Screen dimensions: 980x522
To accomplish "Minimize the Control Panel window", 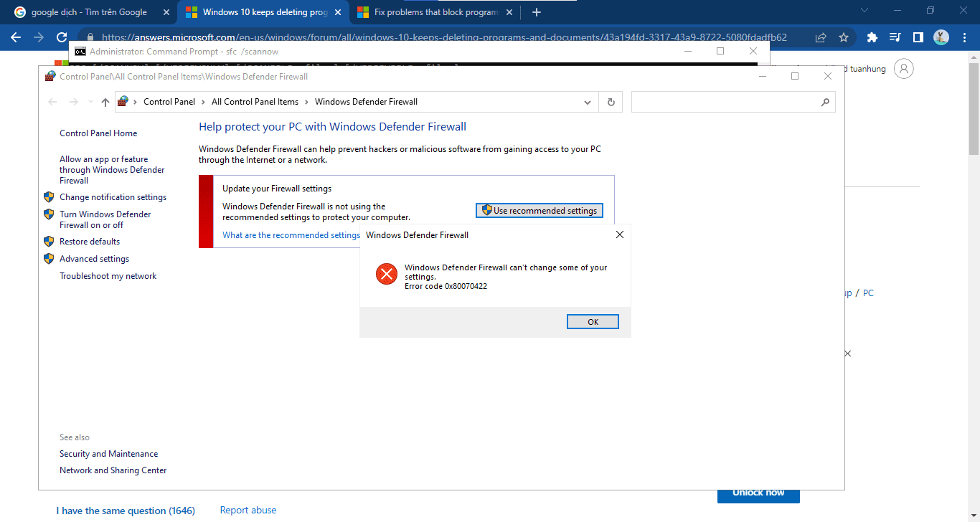I will tap(761, 76).
